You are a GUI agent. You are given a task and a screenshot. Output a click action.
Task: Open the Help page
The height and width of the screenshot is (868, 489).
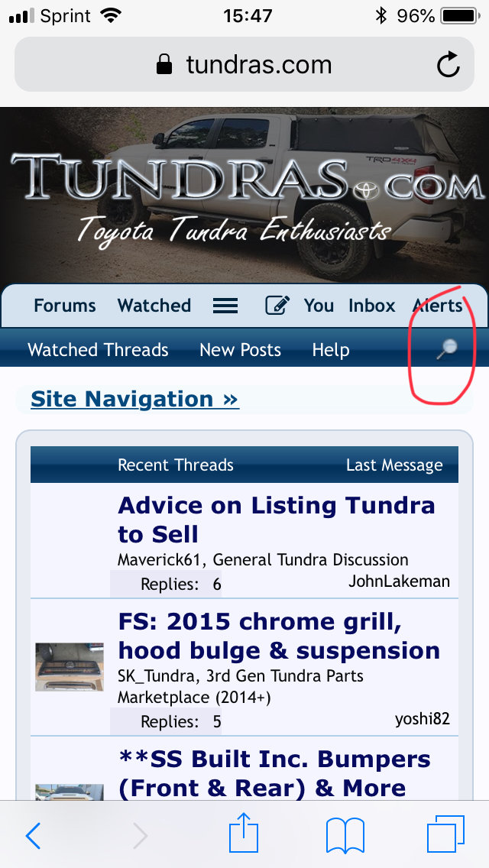[331, 350]
